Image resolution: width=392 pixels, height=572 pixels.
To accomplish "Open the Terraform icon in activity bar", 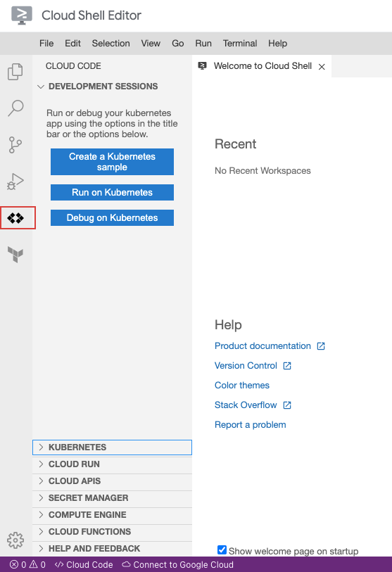I will click(x=15, y=254).
